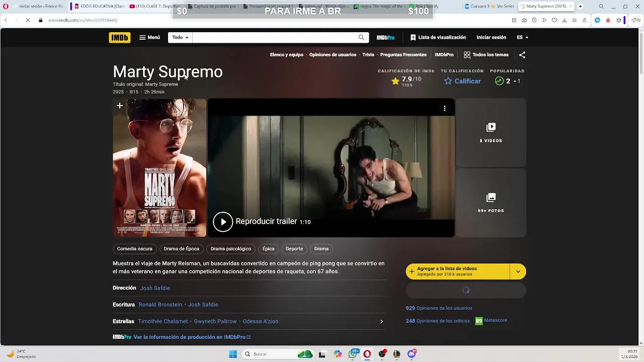The height and width of the screenshot is (362, 644).
Task: Open 248 Opiniones de los críticos
Action: click(x=438, y=321)
